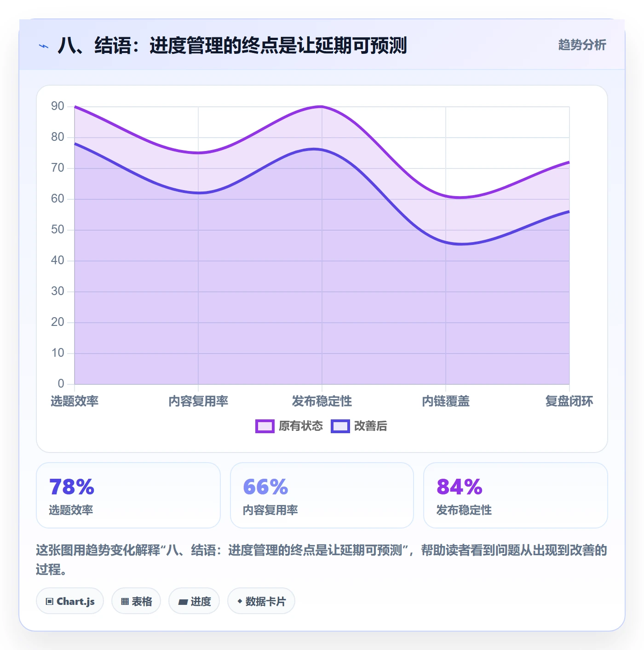Select the 进度 tag
Screen dimensions: 644x650
click(194, 601)
